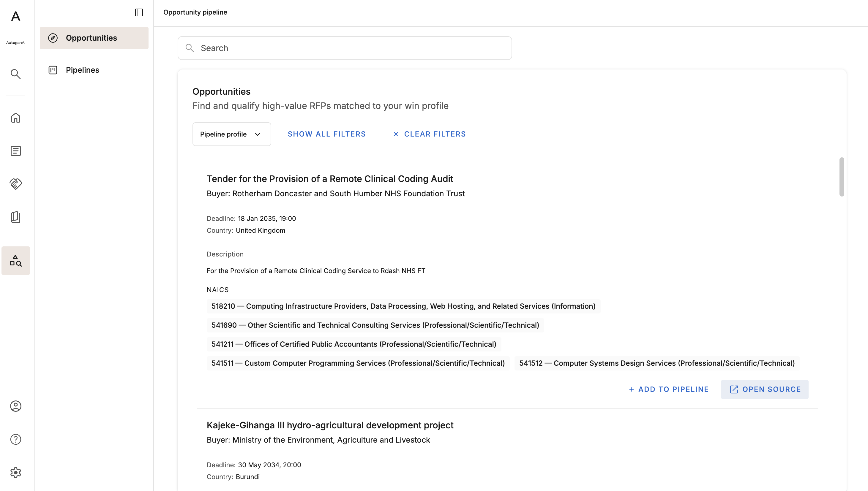Select Pipelines in the navigation panel

[x=94, y=70]
